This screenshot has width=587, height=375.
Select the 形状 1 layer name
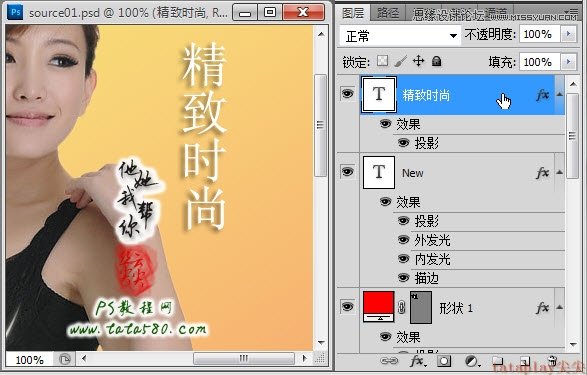(456, 308)
